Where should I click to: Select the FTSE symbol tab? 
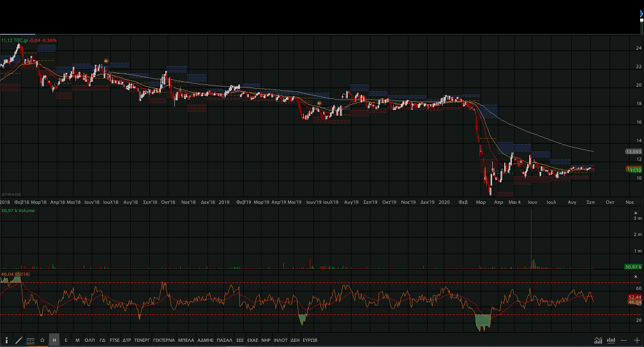[114, 340]
